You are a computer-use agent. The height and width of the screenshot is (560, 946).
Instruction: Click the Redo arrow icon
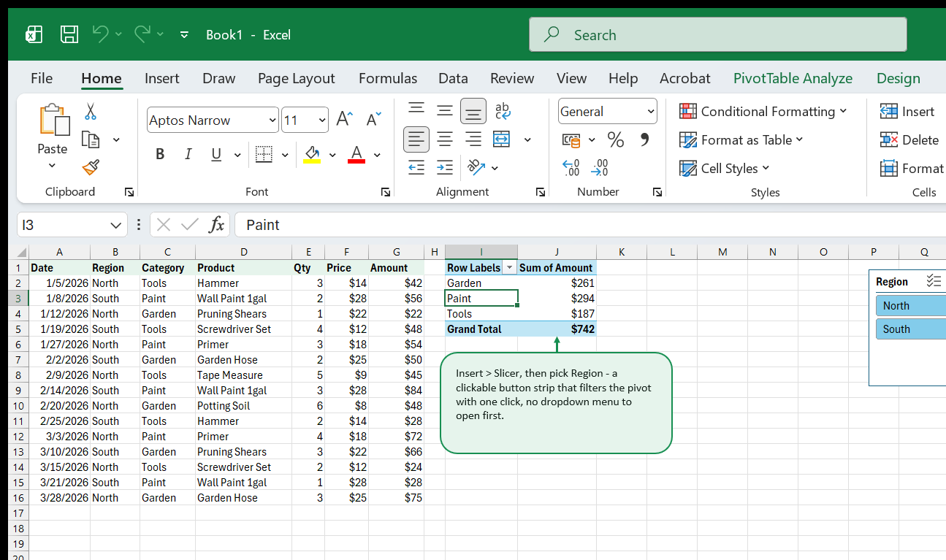(x=142, y=34)
